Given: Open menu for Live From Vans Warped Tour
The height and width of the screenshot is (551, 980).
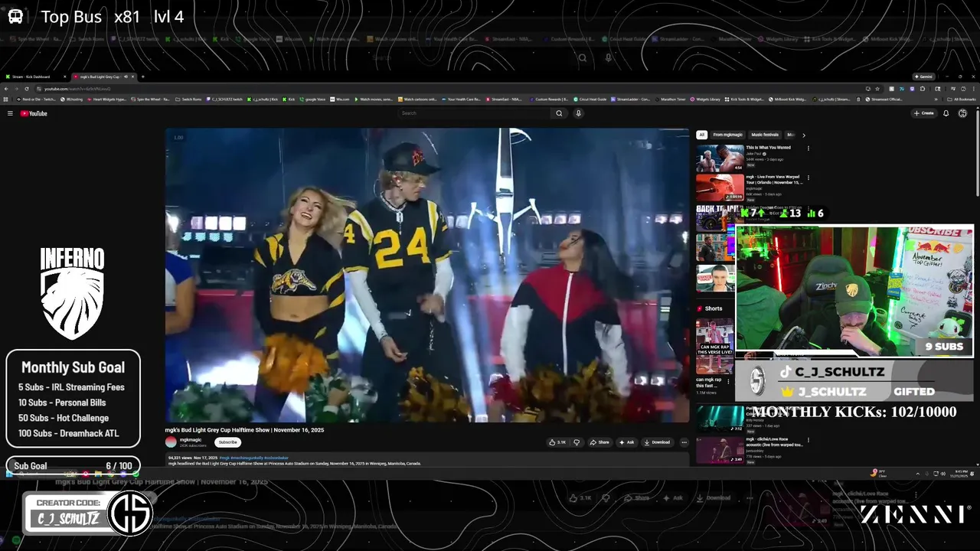Looking at the screenshot, I should (x=808, y=178).
